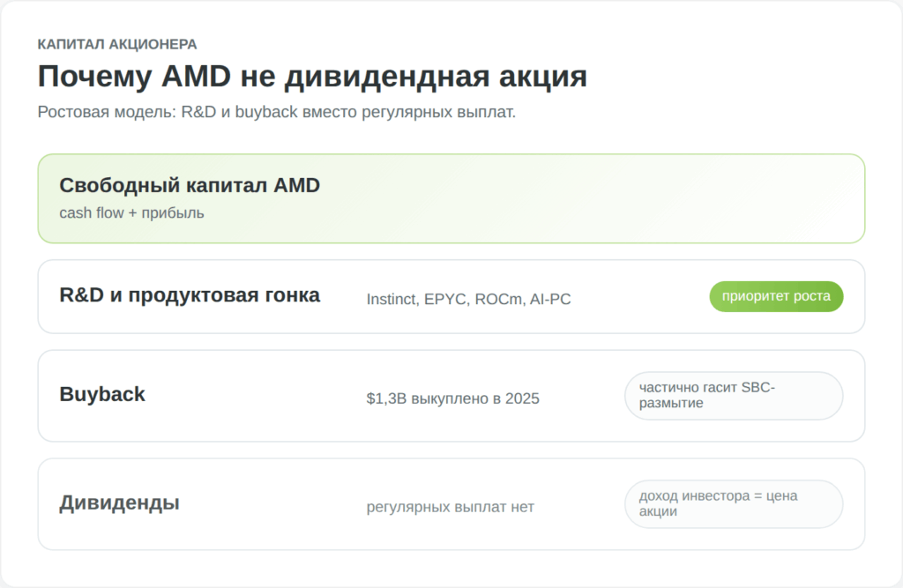Click the 'доход инвестора = цена акции' pill
This screenshot has width=903, height=588.
tap(734, 504)
